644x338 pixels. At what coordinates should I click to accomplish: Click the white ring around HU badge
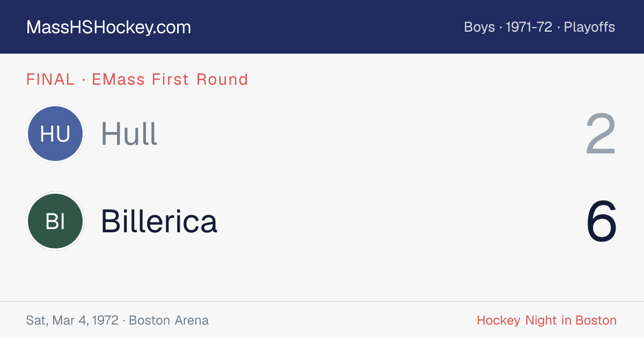click(x=55, y=105)
